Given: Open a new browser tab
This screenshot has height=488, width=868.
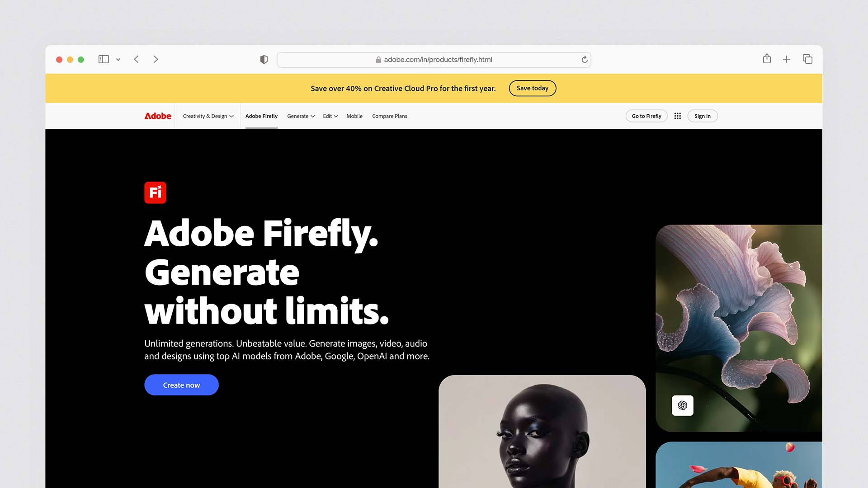Looking at the screenshot, I should point(787,59).
